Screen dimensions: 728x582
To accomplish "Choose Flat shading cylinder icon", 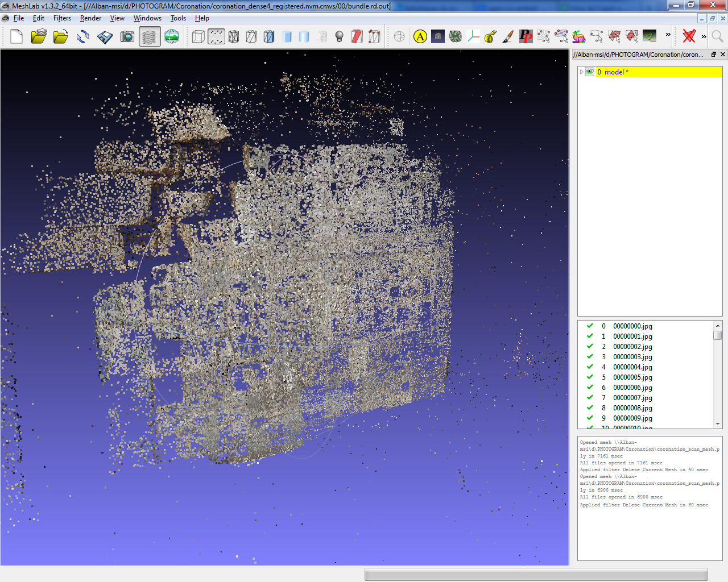I will [x=287, y=37].
